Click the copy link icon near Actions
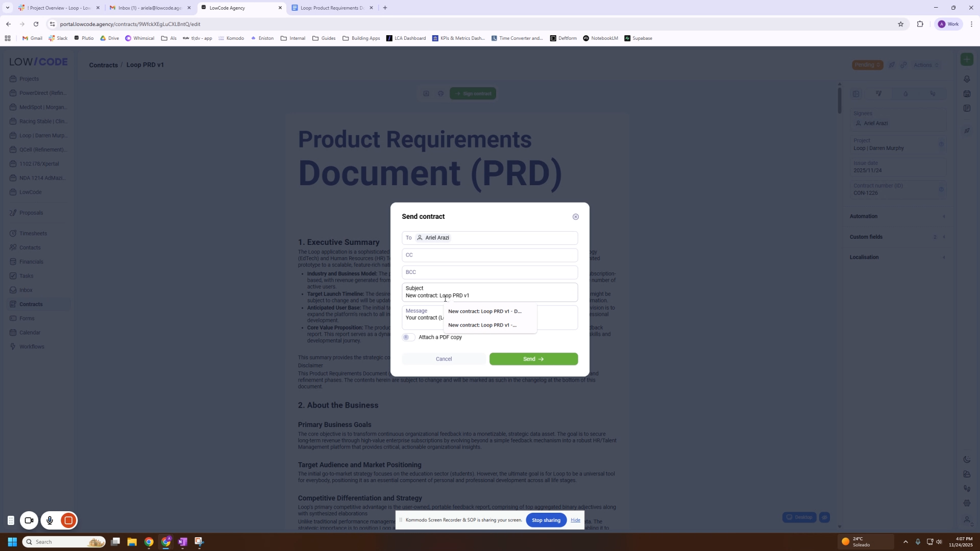 coord(903,65)
